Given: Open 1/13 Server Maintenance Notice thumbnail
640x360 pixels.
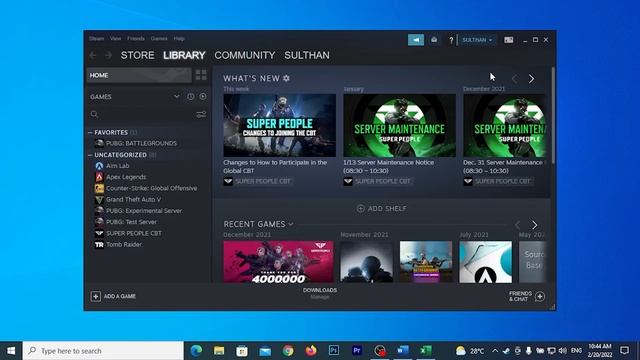Looking at the screenshot, I should point(400,125).
